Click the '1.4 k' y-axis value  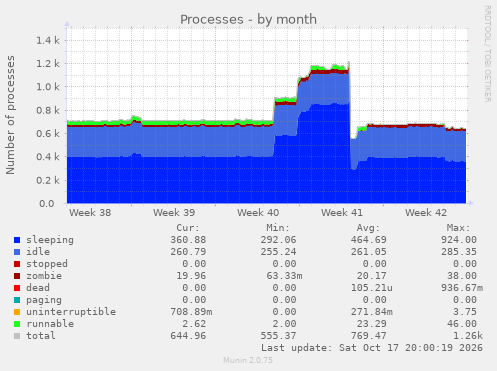(x=48, y=41)
